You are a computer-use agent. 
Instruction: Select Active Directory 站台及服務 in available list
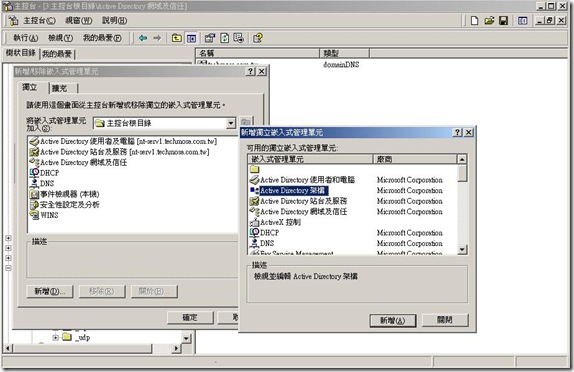pos(303,201)
